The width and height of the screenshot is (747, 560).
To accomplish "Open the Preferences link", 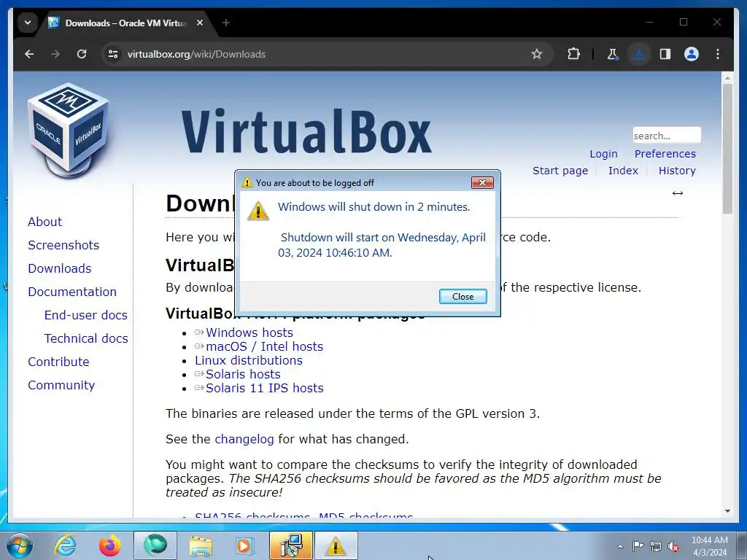I will (x=665, y=154).
